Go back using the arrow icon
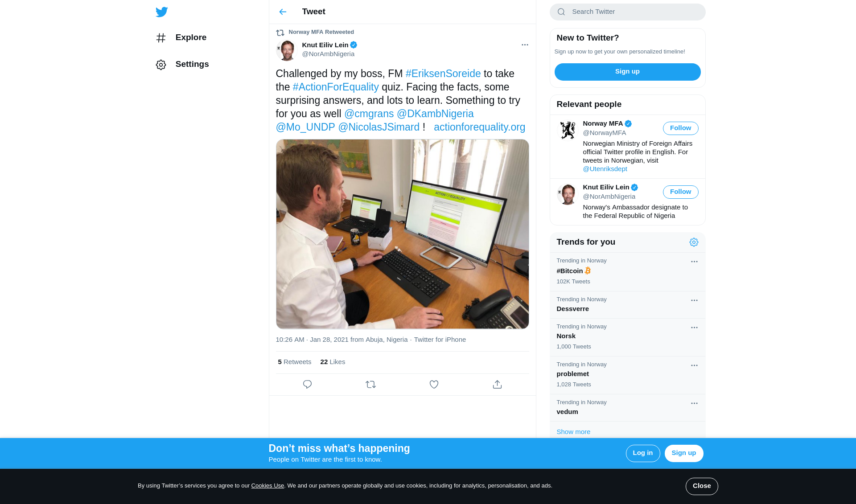Viewport: 856px width, 504px height. click(x=283, y=12)
